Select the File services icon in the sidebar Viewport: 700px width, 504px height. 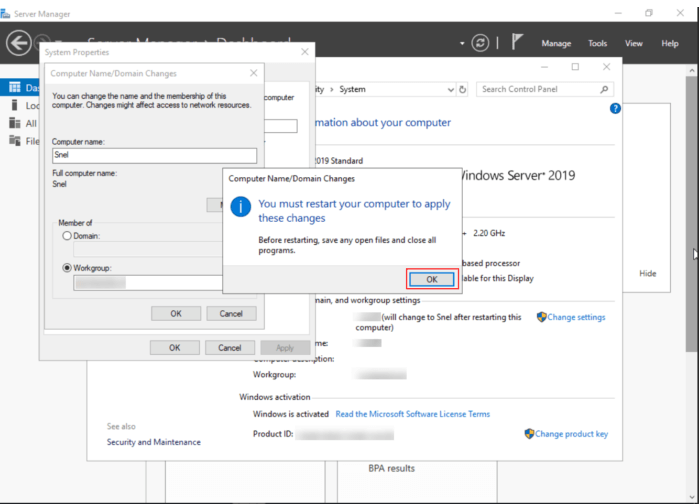[x=15, y=141]
